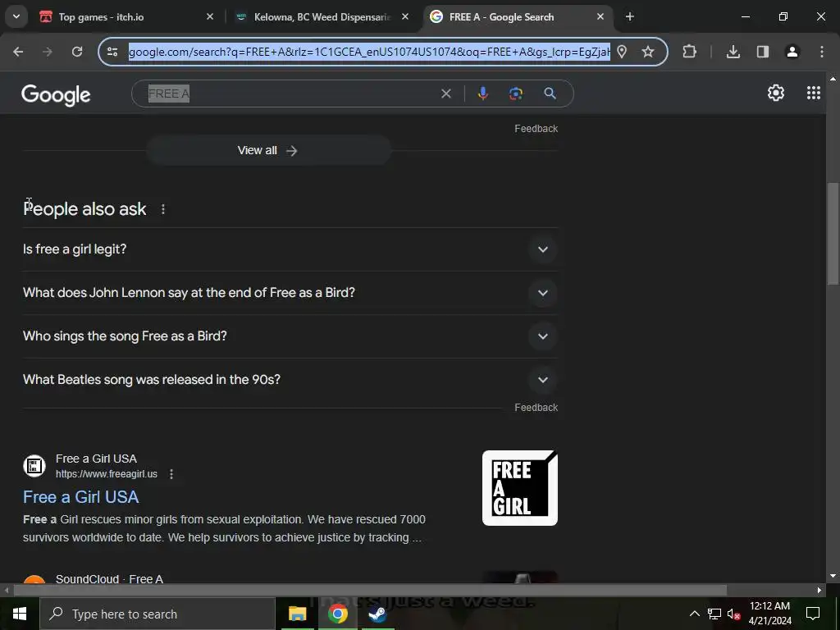Click the vertical scrollbar thumb
This screenshot has width=840, height=630.
pos(833,235)
